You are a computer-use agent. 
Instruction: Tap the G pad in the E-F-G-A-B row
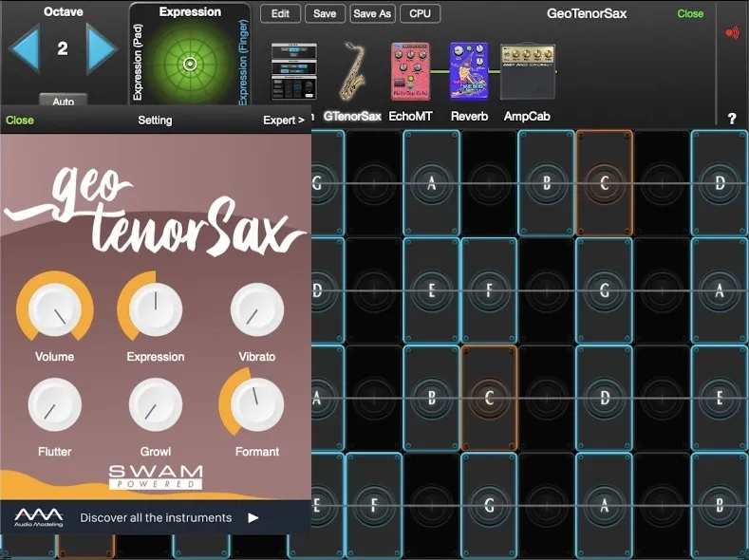(489, 505)
